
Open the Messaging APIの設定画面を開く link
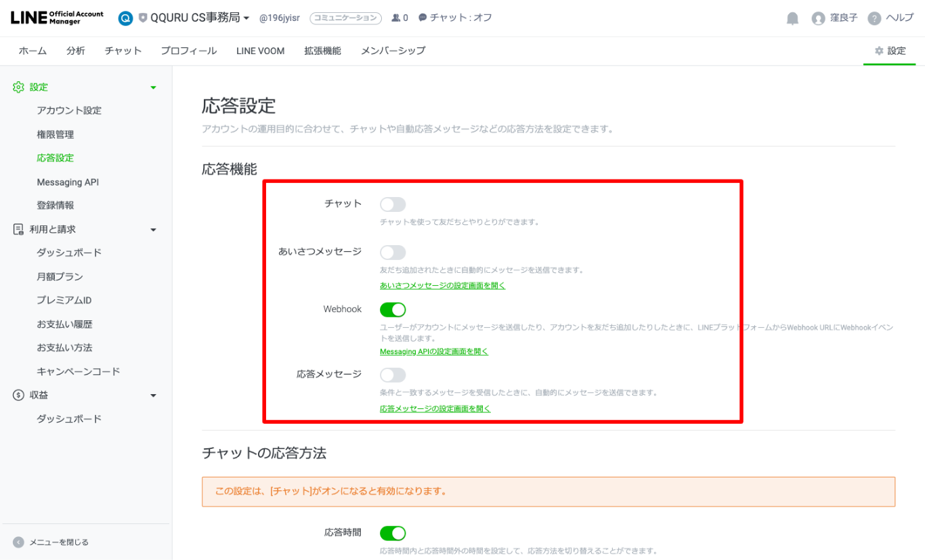coord(433,351)
